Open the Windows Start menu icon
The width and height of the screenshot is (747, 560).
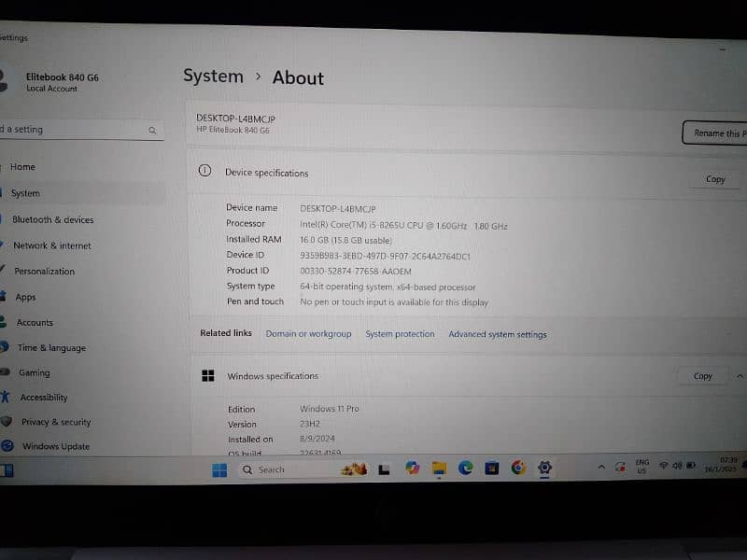[x=219, y=469]
